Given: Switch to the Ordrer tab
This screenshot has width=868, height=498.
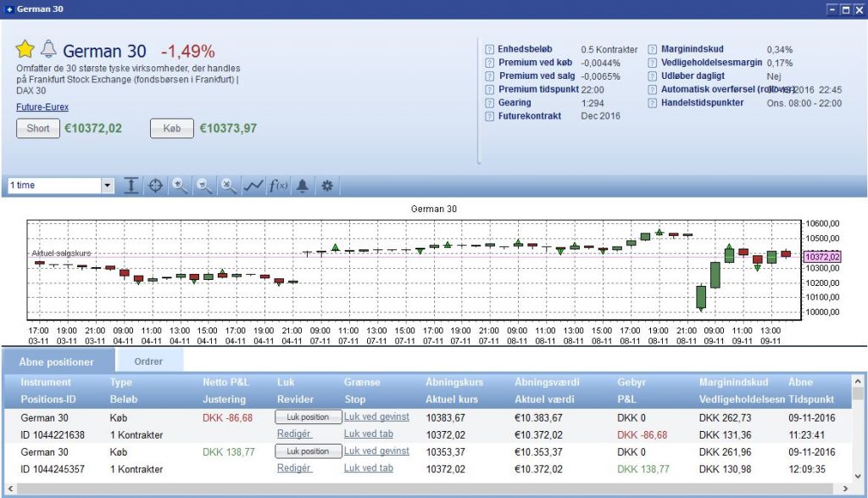Looking at the screenshot, I should tap(148, 361).
